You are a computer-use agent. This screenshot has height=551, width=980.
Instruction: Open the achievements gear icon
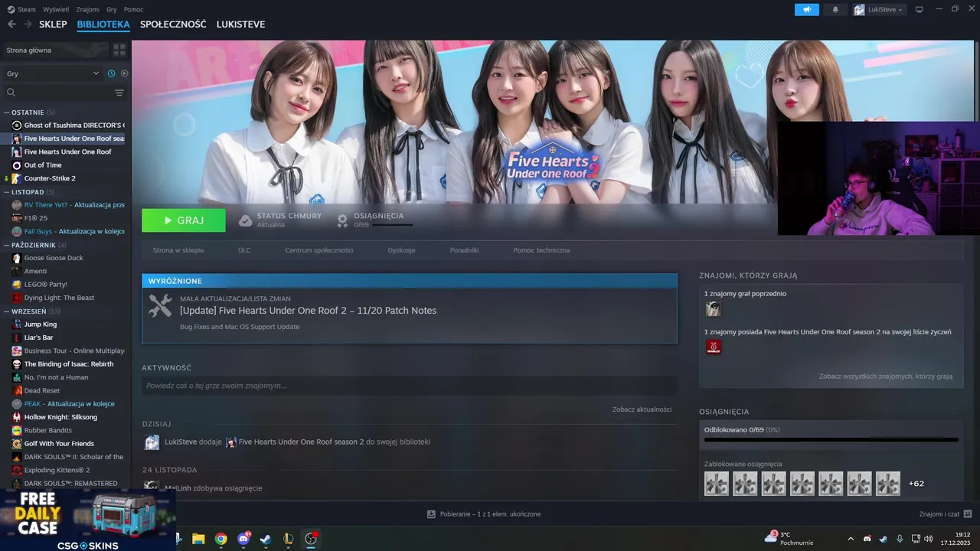[342, 220]
